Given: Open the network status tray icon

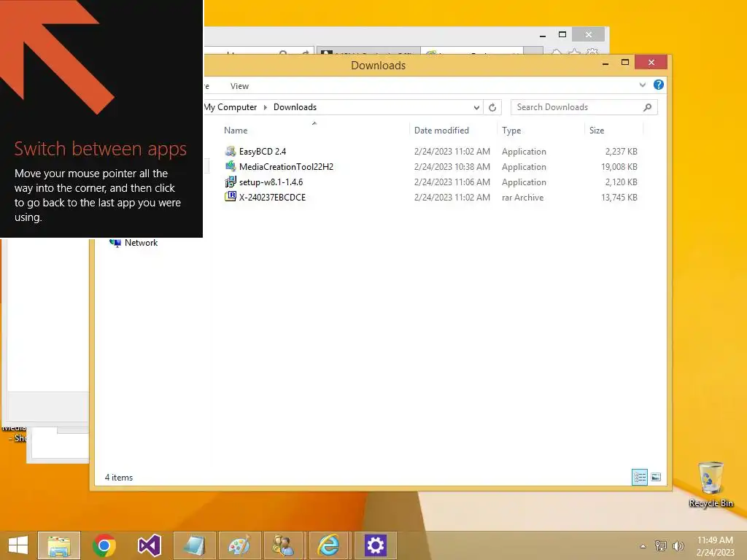Looking at the screenshot, I should tap(661, 545).
